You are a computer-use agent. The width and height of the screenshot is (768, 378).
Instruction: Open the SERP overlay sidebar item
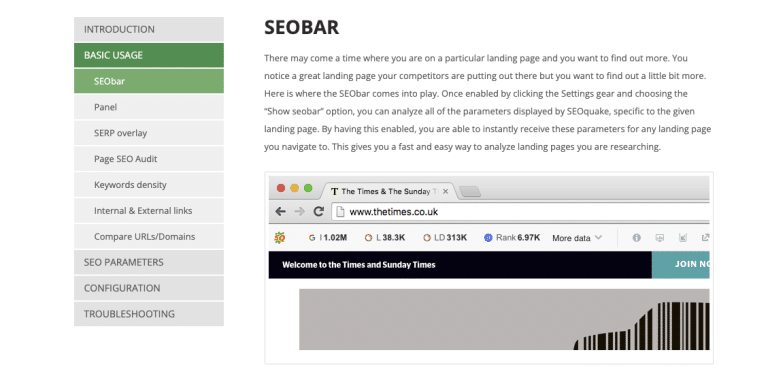tap(149, 133)
